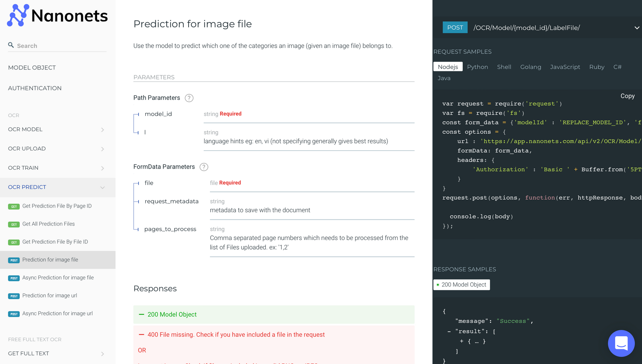Open Prediction for image url endpoint
The image size is (642, 364).
tap(49, 296)
